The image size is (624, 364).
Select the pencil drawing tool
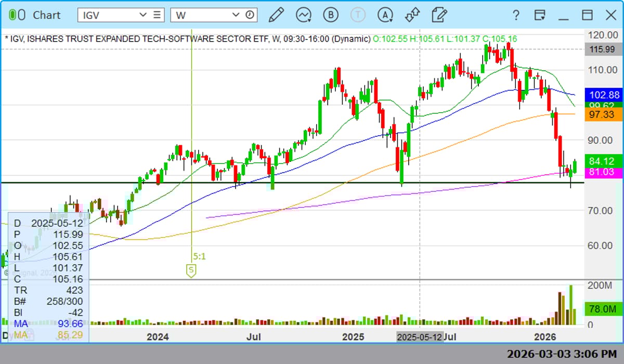point(277,15)
